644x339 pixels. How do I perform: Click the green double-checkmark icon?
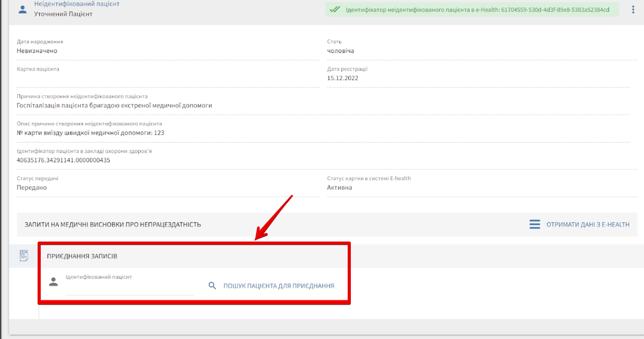point(334,10)
